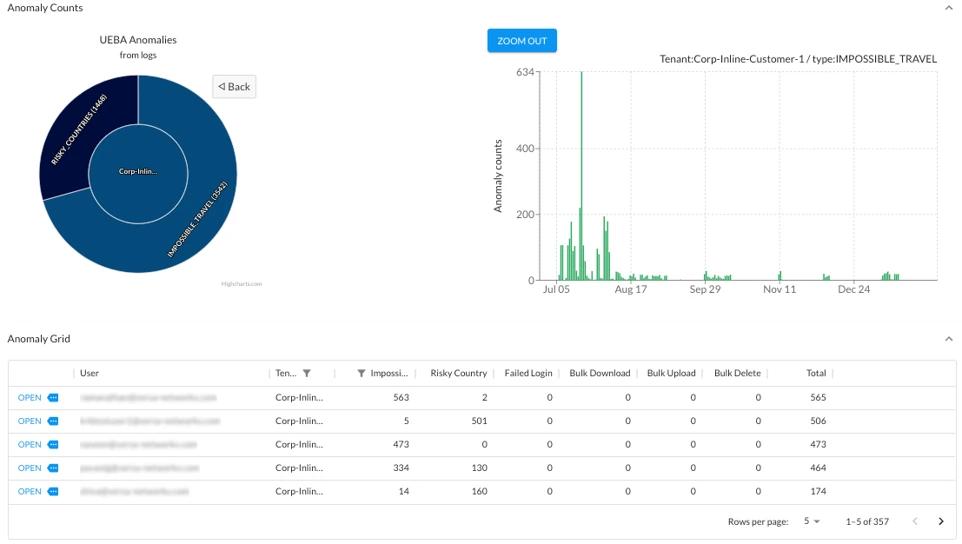The image size is (962, 544).
Task: Click the tag icon in the third row
Action: click(x=53, y=445)
